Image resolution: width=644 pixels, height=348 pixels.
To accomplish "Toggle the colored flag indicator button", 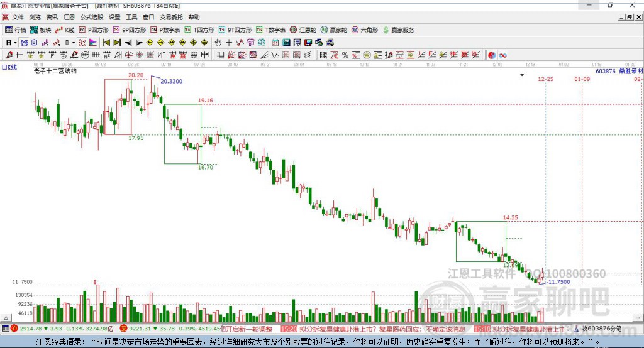I will [93, 43].
